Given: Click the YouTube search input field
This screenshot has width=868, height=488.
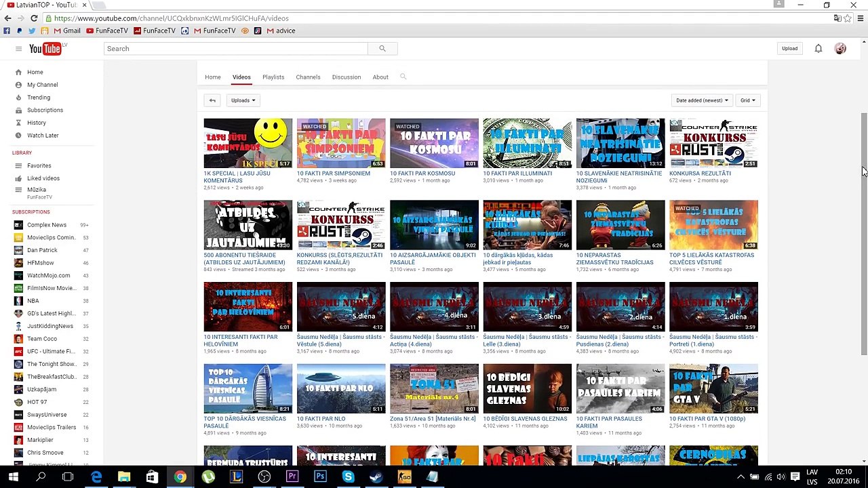Looking at the screenshot, I should tap(236, 49).
